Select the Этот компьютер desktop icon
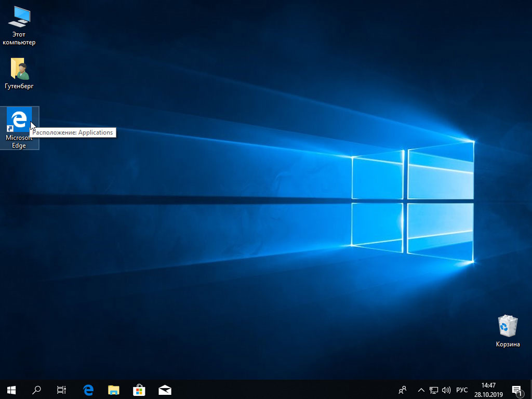 (19, 26)
